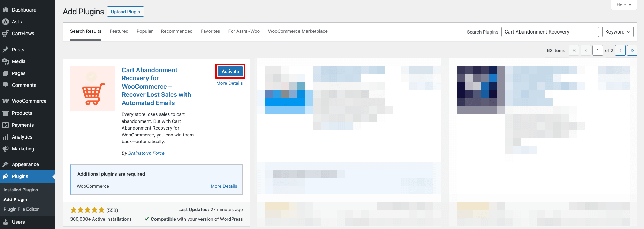The height and width of the screenshot is (229, 644).
Task: Open Plugin File Editor submenu item
Action: click(21, 209)
